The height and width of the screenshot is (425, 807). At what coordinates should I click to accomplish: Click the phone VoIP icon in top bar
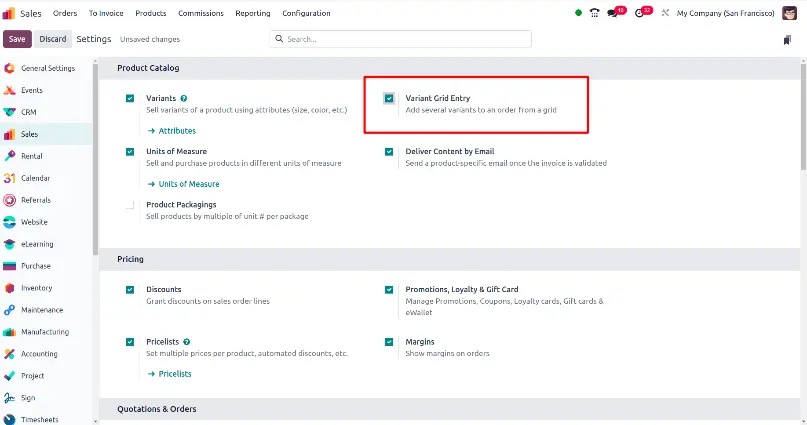click(x=594, y=13)
